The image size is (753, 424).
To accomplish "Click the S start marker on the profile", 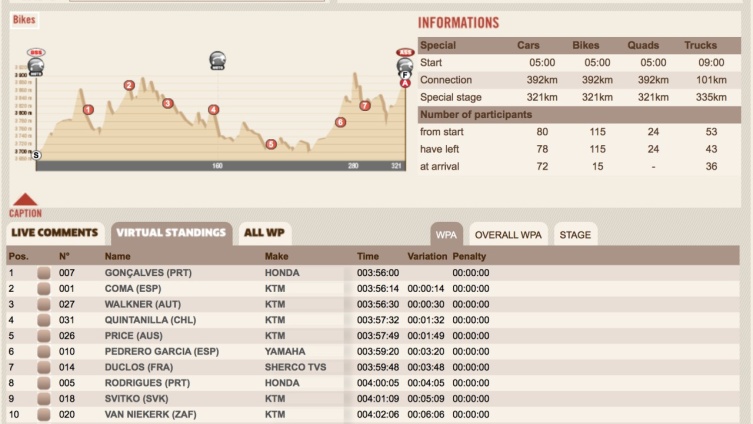I will pyautogui.click(x=36, y=155).
